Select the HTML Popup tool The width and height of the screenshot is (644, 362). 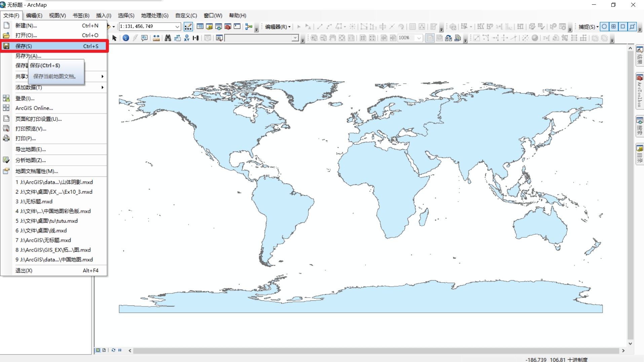click(145, 38)
